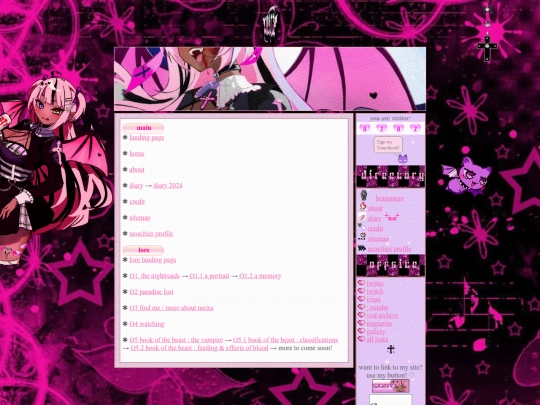Open the '02 paradise lost' link
The height and width of the screenshot is (405, 540).
151,292
